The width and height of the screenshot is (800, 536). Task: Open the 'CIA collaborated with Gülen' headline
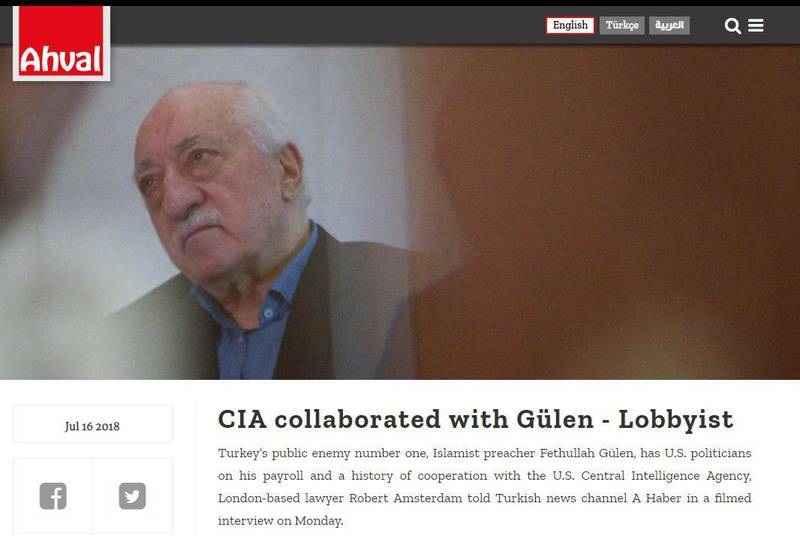click(476, 419)
